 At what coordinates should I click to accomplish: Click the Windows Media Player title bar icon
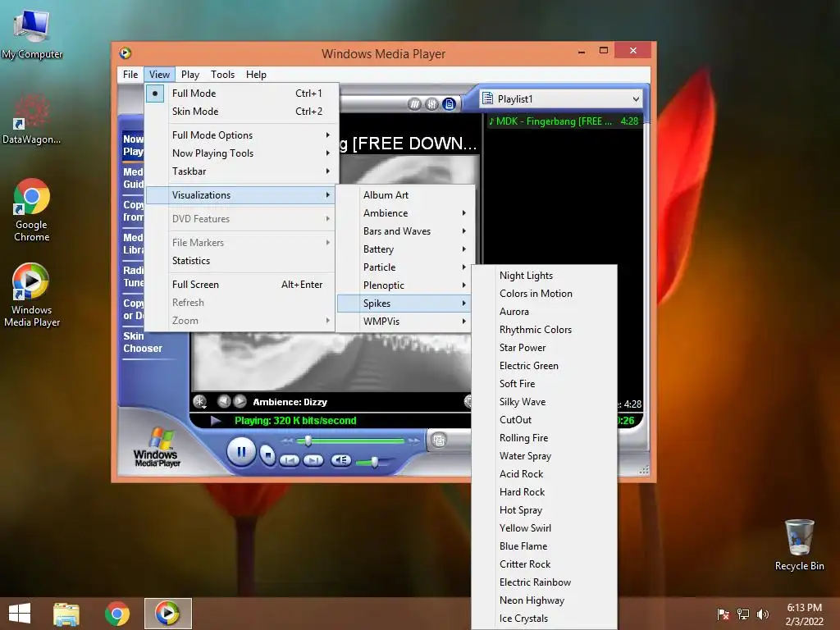[126, 53]
